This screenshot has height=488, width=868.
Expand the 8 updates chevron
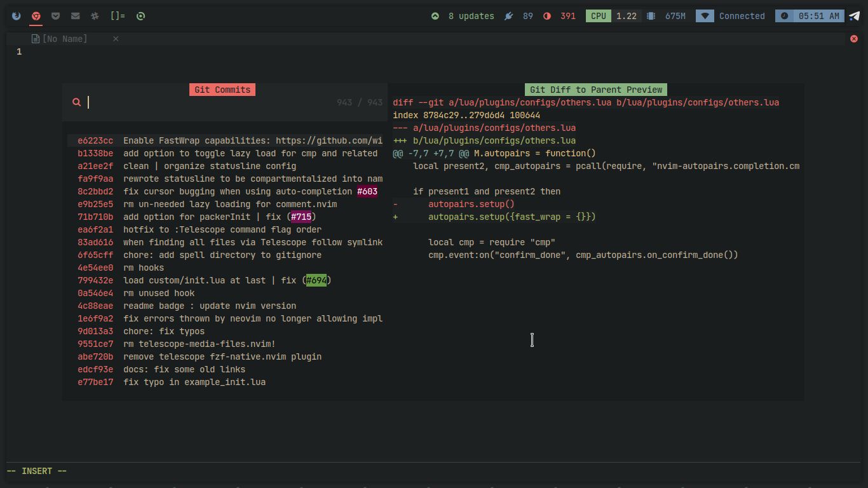(435, 16)
